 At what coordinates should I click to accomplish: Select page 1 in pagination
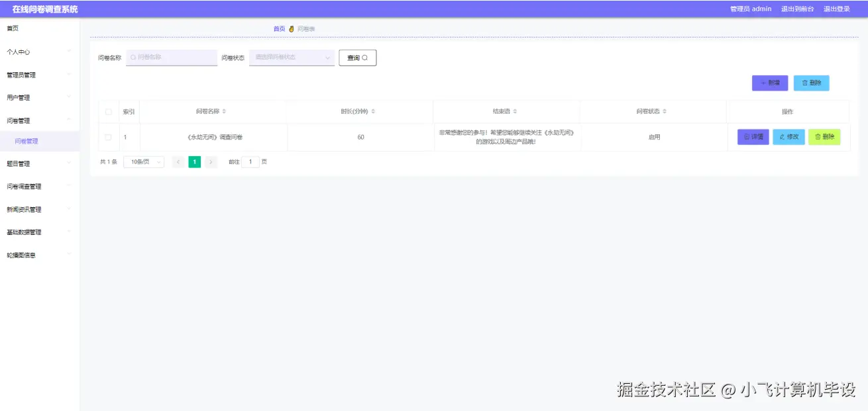tap(195, 161)
